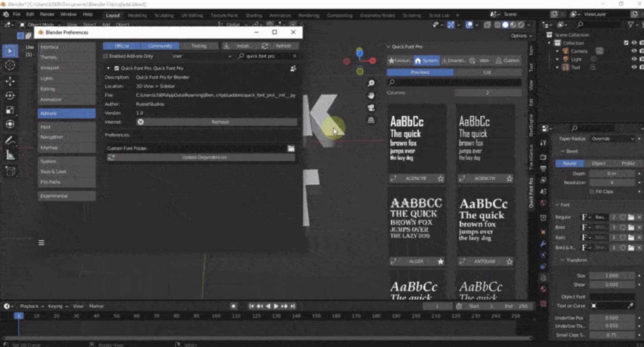Screen dimensions: 644x347
Task: Hide the Text object in the outliner
Action: [634, 67]
